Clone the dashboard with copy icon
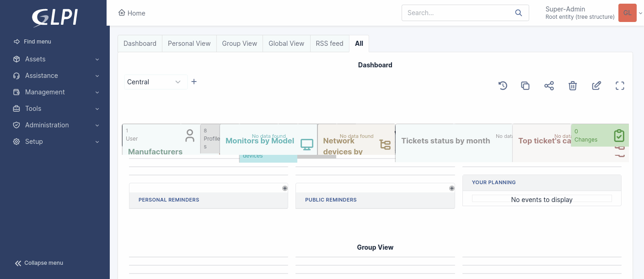The image size is (644, 279). pyautogui.click(x=525, y=86)
